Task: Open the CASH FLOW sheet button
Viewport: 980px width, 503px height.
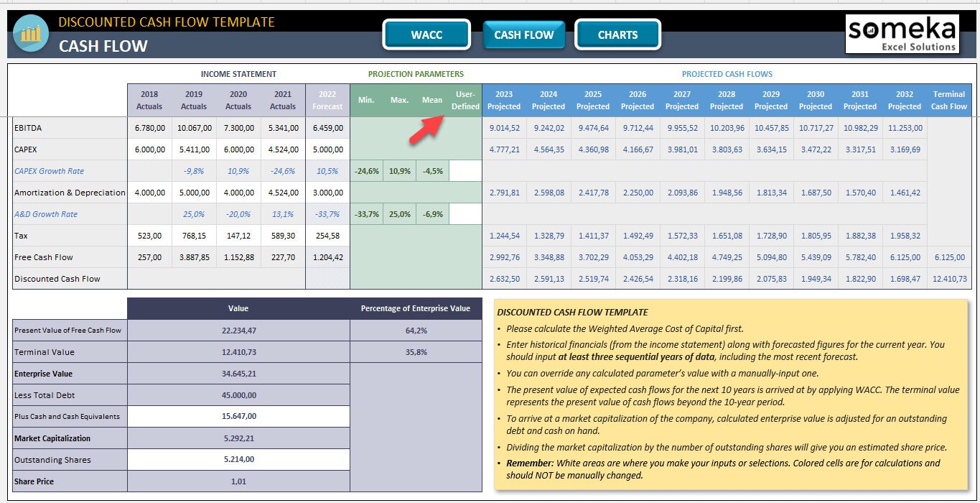Action: pos(524,34)
